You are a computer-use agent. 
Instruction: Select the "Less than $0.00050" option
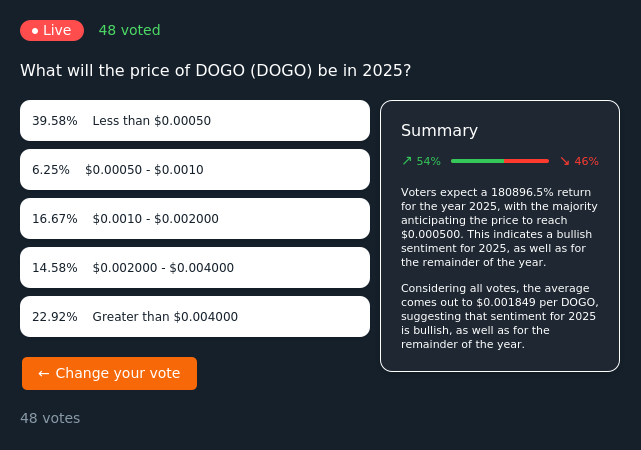pos(195,121)
